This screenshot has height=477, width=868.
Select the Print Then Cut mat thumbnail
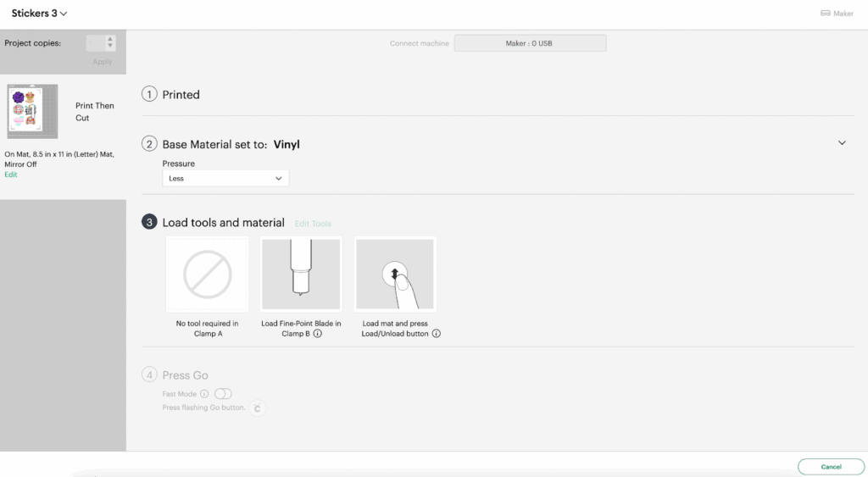click(32, 112)
